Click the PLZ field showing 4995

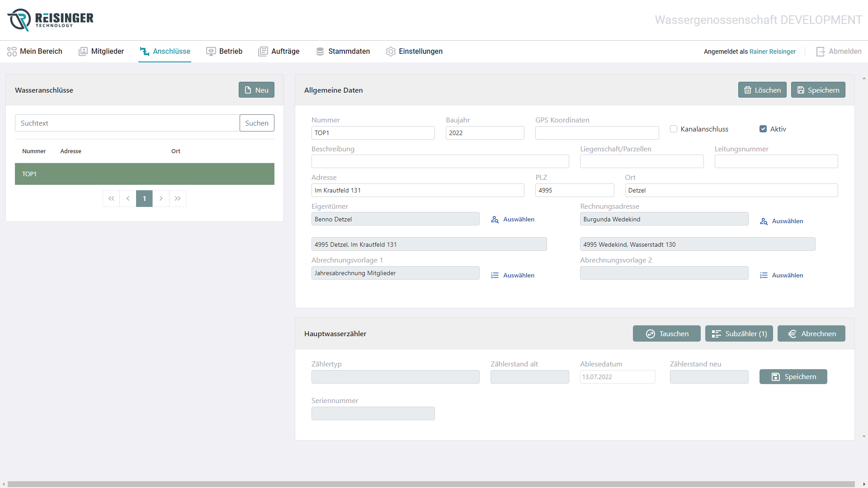575,190
